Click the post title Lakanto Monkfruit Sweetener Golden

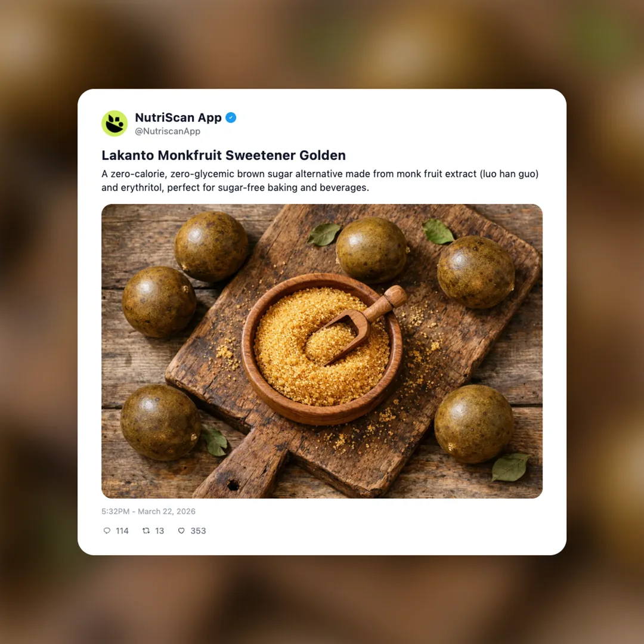224,155
